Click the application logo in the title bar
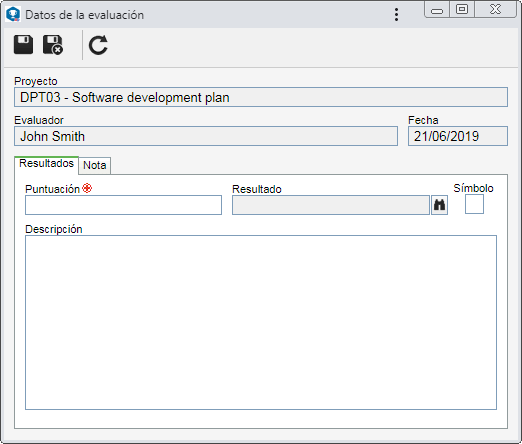This screenshot has width=522, height=444. coord(13,15)
